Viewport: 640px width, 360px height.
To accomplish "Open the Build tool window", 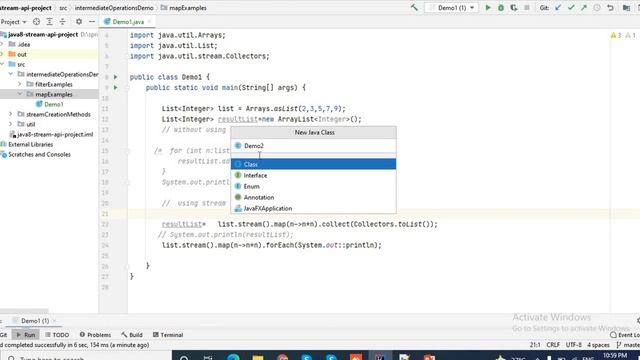I will [132, 335].
